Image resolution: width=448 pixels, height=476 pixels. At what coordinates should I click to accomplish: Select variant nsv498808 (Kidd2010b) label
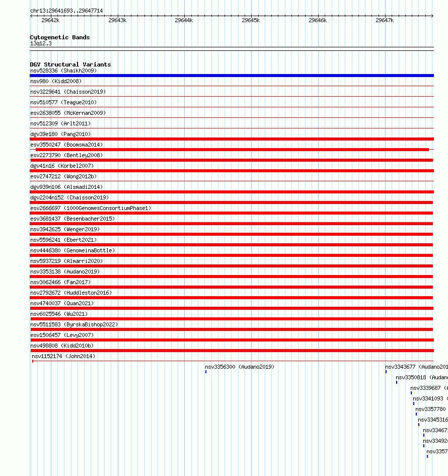pos(62,346)
